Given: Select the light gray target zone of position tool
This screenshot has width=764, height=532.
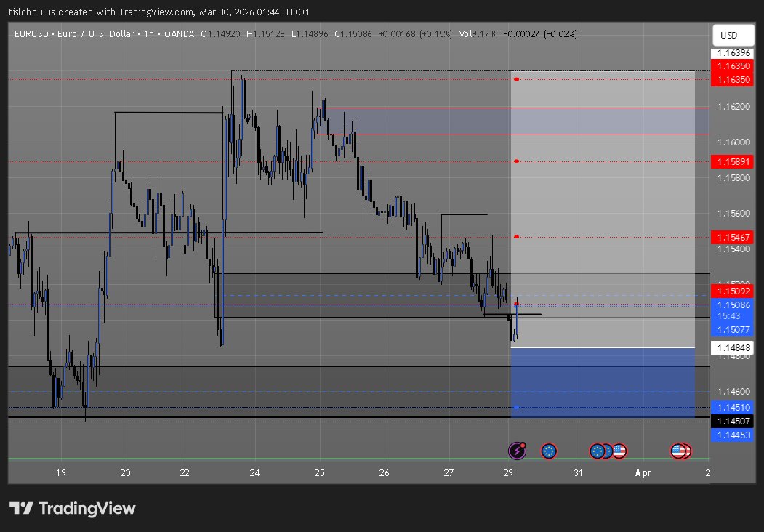Looking at the screenshot, I should coord(603,209).
